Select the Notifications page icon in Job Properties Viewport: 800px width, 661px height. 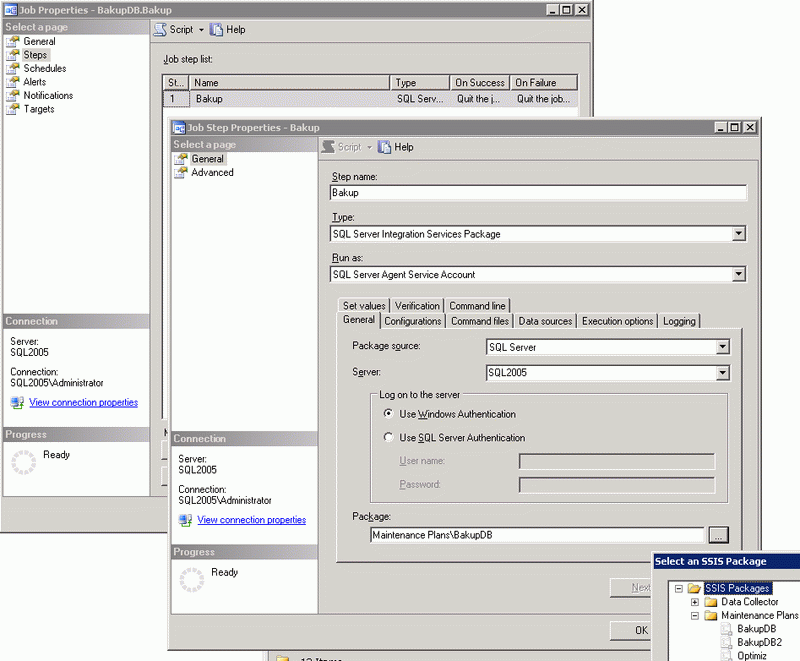click(13, 95)
